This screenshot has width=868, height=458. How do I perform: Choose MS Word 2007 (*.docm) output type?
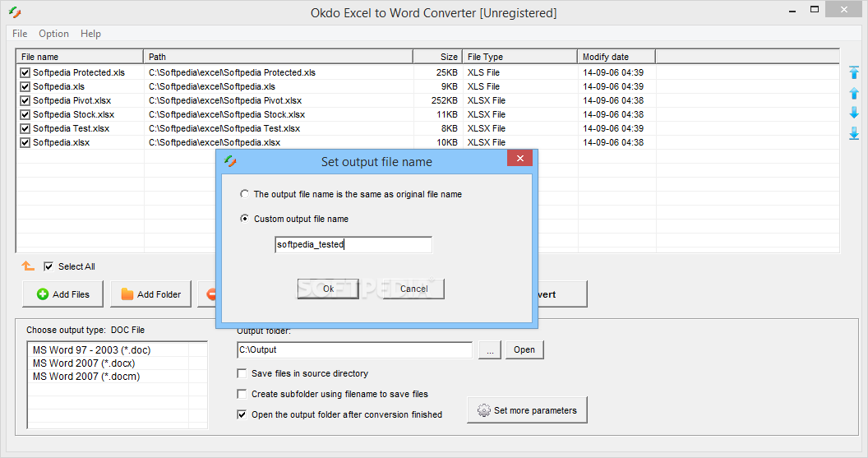pyautogui.click(x=86, y=377)
